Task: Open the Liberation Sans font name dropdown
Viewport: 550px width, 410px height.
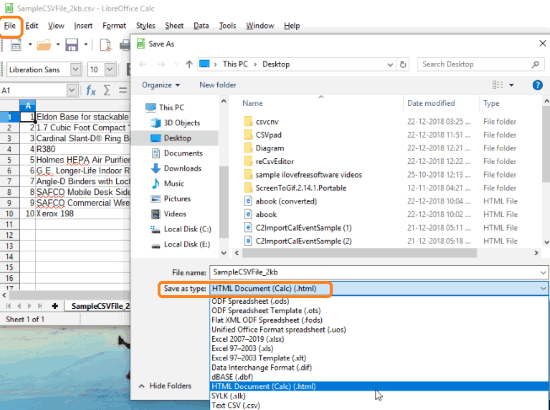Action: [75, 69]
